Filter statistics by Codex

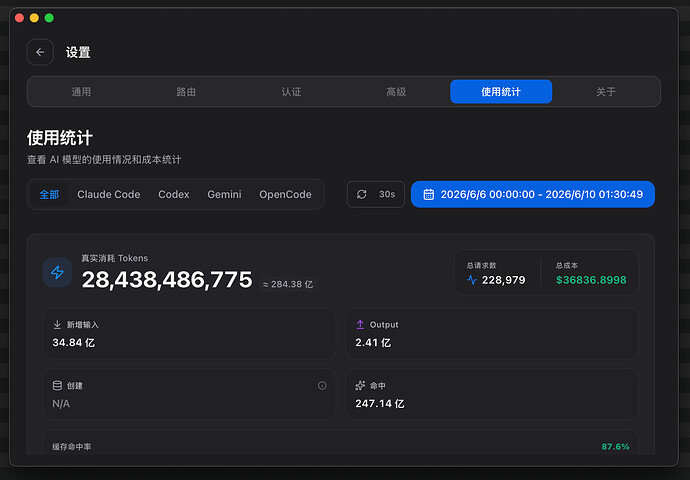(174, 194)
